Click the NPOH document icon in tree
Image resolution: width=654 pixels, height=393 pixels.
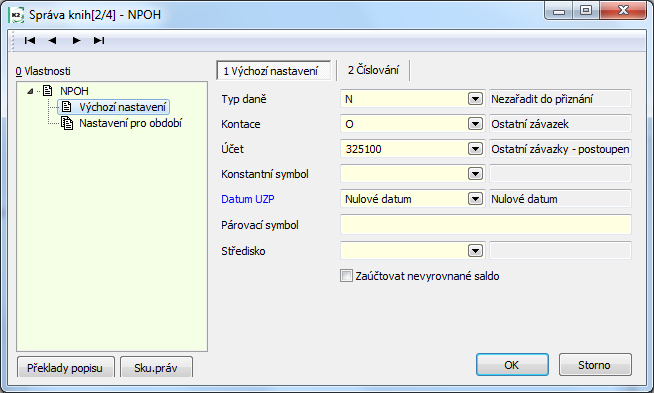click(48, 91)
